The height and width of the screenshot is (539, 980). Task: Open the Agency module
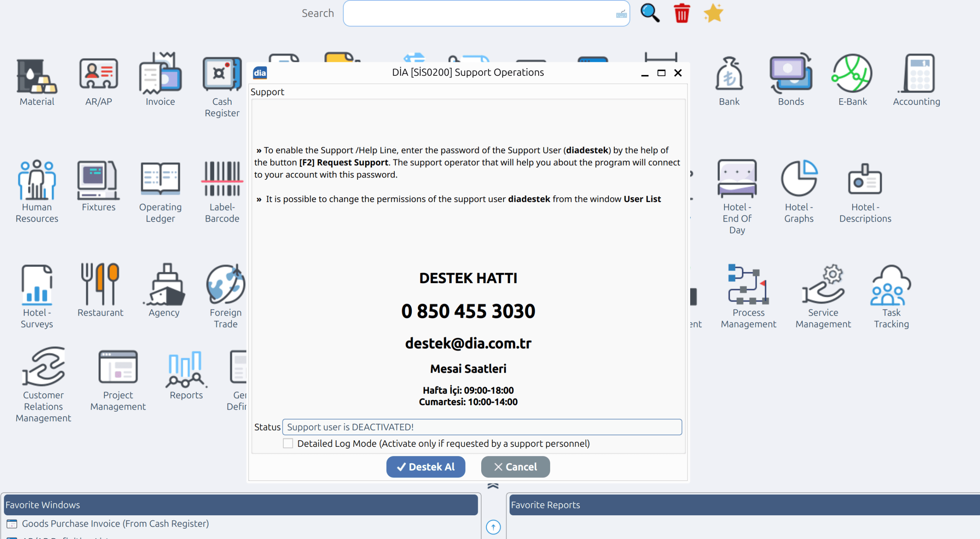pyautogui.click(x=164, y=290)
